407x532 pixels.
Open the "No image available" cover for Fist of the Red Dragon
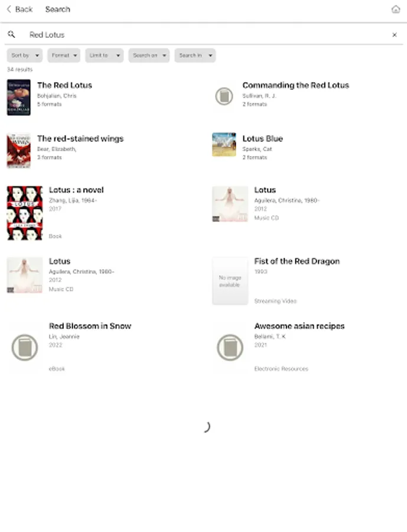coord(230,281)
